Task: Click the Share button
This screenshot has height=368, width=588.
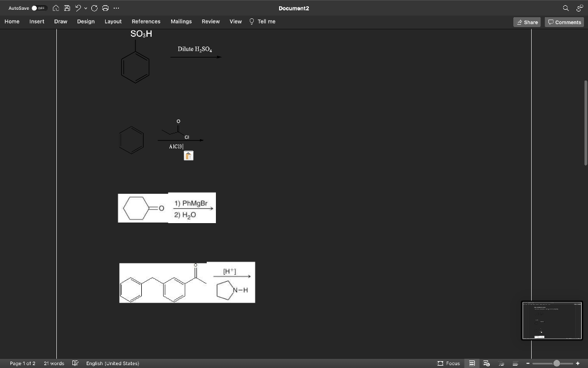Action: click(527, 22)
